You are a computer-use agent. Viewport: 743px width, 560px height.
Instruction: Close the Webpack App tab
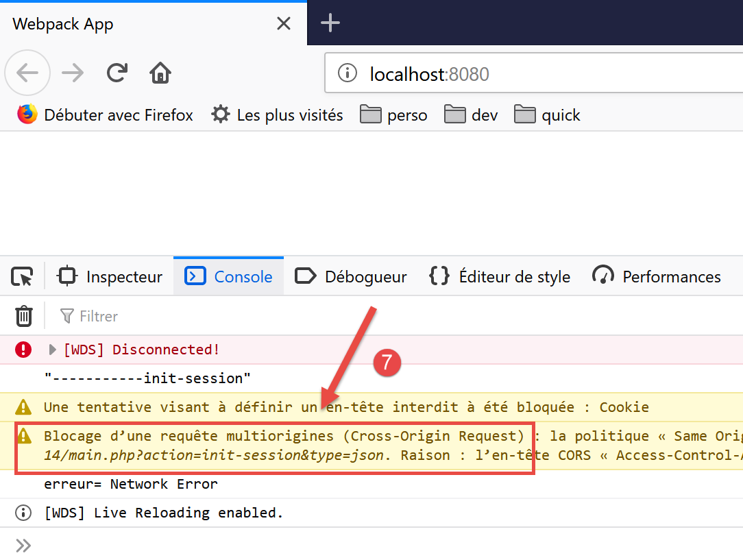pyautogui.click(x=283, y=24)
